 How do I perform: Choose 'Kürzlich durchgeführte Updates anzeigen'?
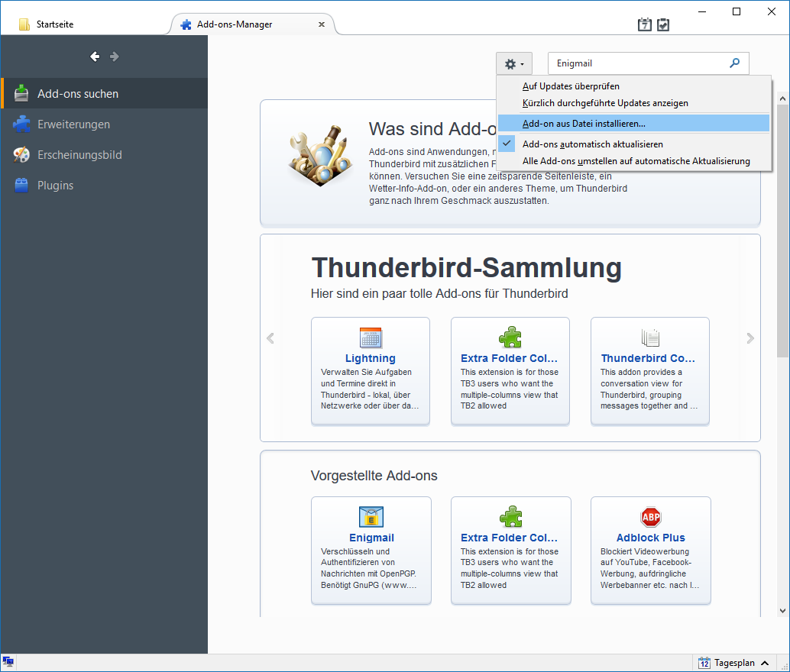coord(633,103)
